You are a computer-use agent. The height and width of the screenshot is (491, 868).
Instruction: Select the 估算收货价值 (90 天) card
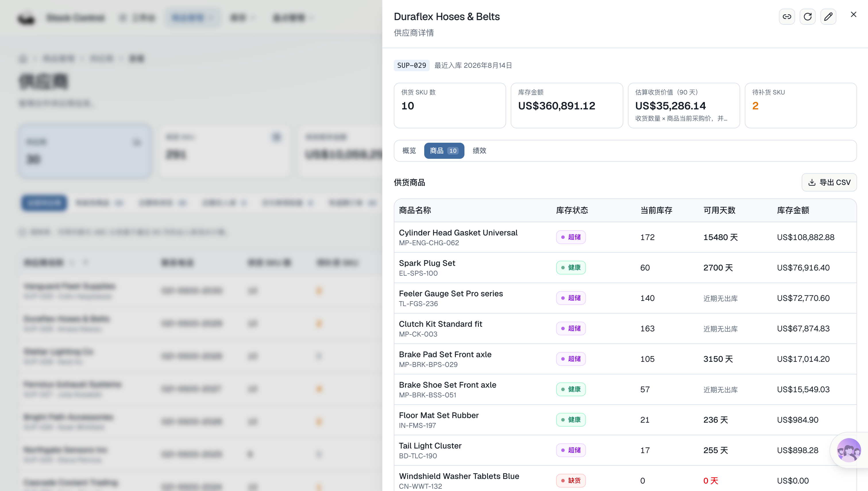tap(684, 106)
